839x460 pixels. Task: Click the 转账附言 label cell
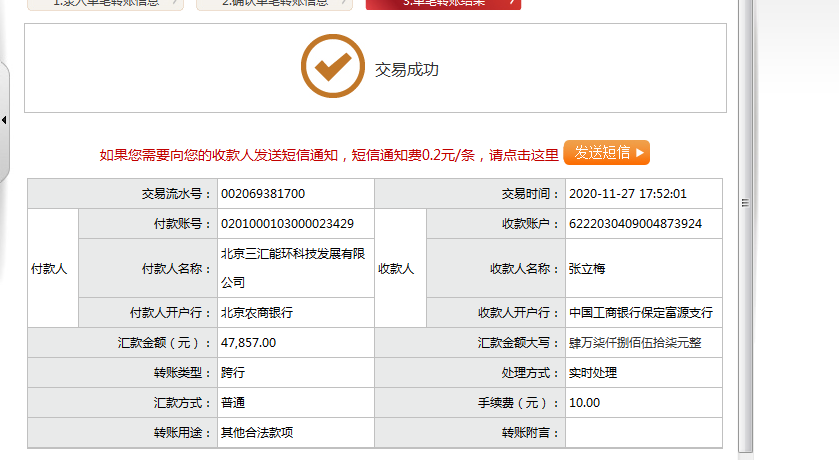(x=470, y=433)
